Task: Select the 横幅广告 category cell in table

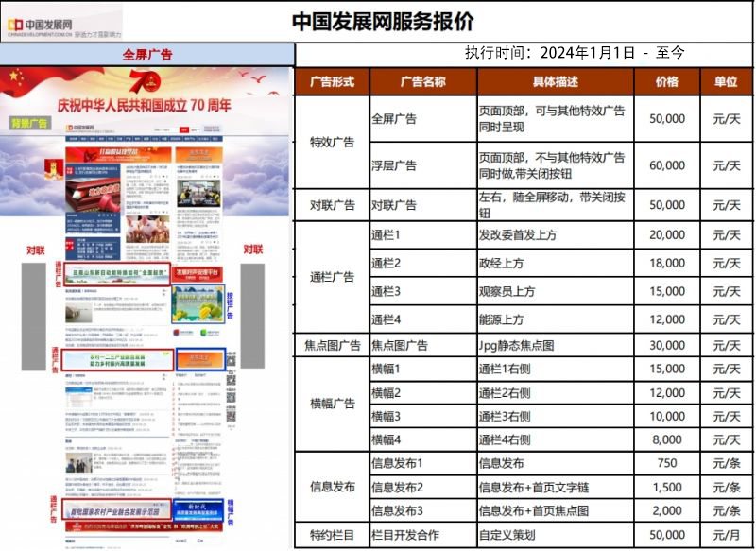Action: [x=333, y=404]
